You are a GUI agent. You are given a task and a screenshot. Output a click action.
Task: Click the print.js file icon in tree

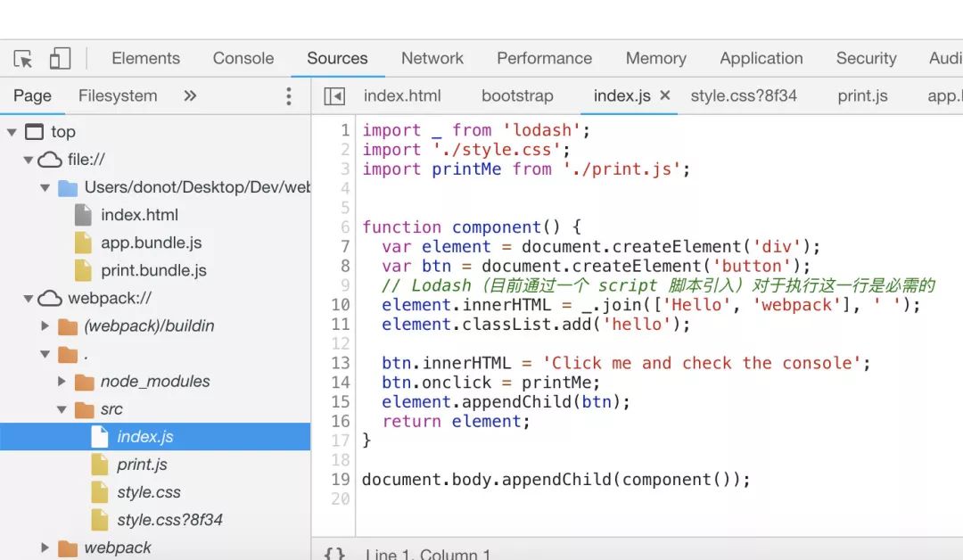[x=100, y=465]
